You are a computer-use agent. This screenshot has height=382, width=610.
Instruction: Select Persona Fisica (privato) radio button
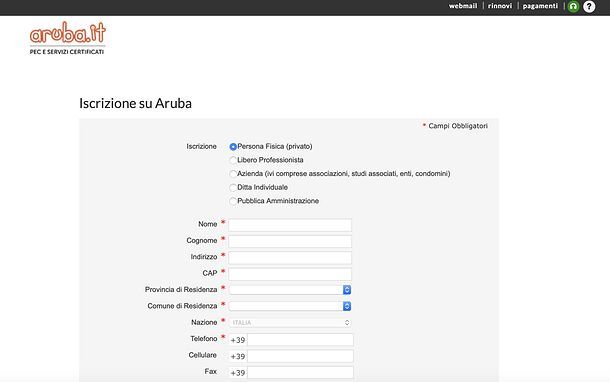[x=233, y=147]
